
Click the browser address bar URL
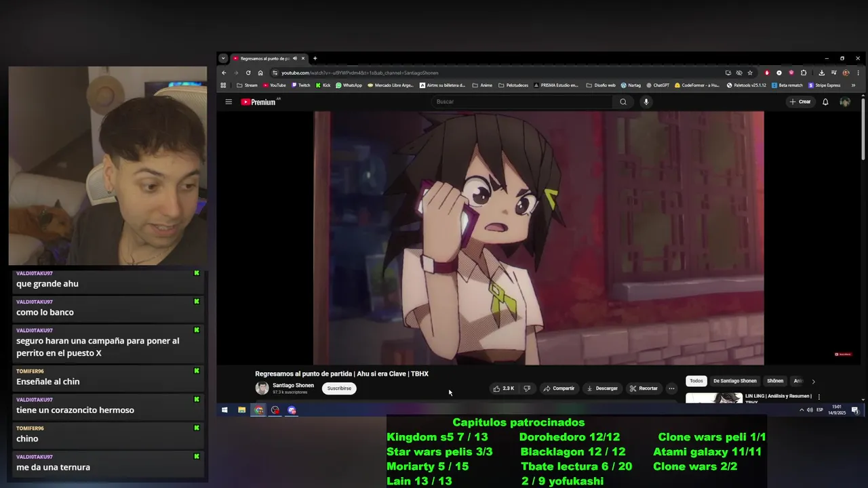(360, 73)
